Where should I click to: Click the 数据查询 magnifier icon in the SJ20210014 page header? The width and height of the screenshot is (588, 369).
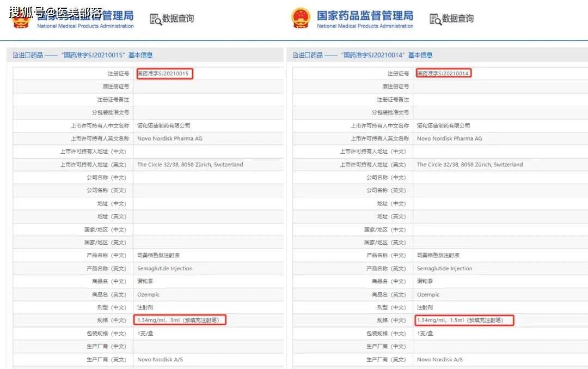pos(436,19)
